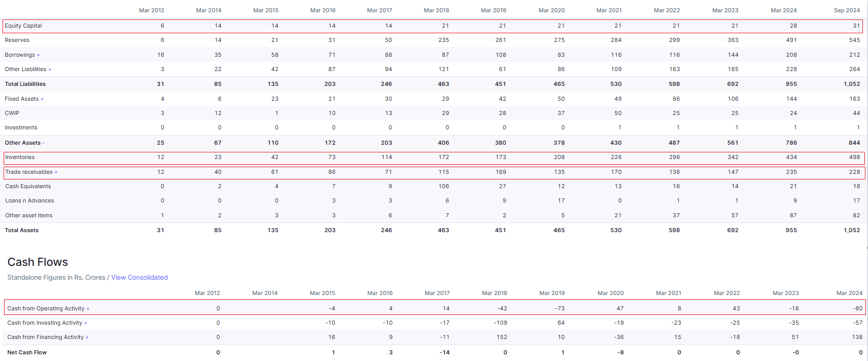Click Total Liabilities Sep 2024 value 1,052
Viewport: 868px width, 361px height.
pyautogui.click(x=852, y=84)
